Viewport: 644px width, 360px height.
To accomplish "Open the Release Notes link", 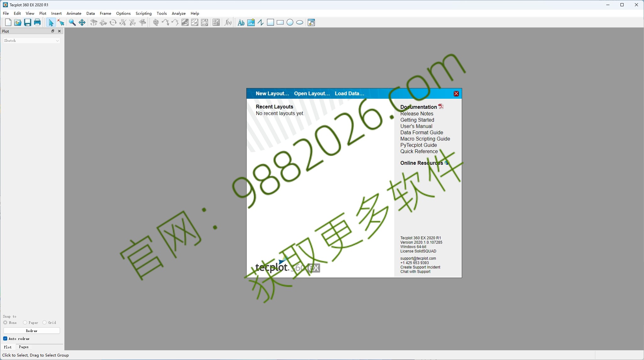I will coord(417,114).
